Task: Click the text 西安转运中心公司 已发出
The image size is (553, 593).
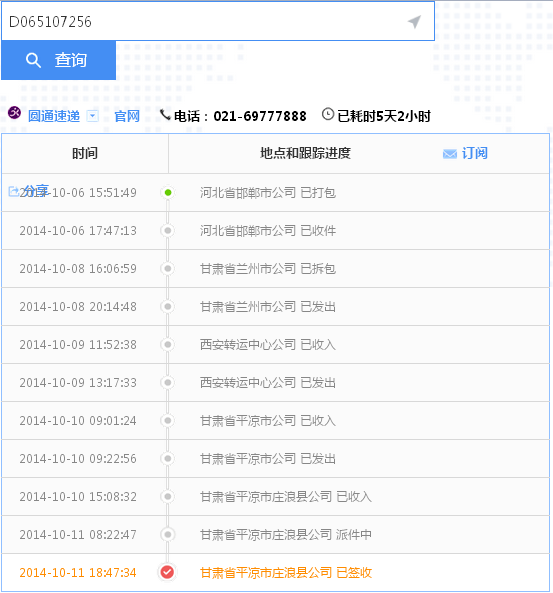Action: (x=268, y=383)
